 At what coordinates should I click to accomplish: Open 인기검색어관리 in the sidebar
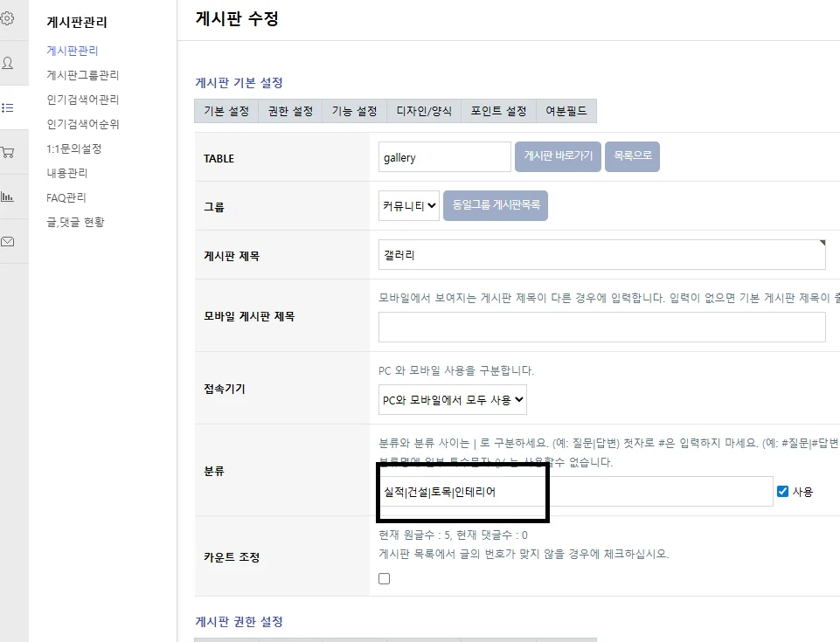coord(82,100)
